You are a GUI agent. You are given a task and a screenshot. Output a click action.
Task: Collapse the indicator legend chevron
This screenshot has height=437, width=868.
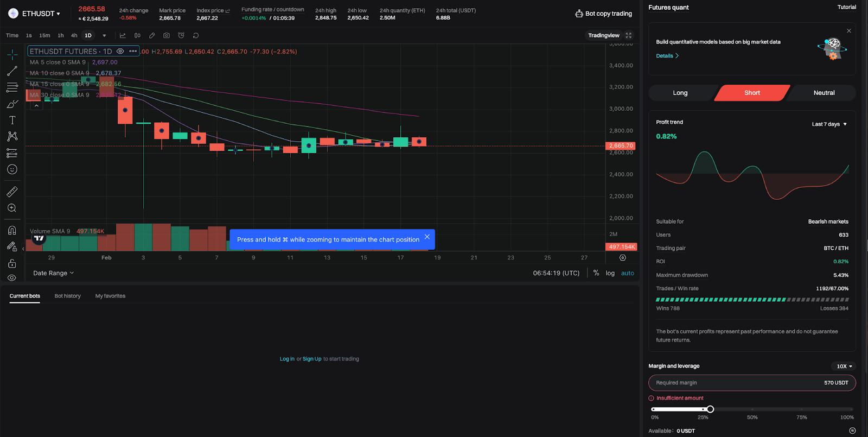(36, 106)
